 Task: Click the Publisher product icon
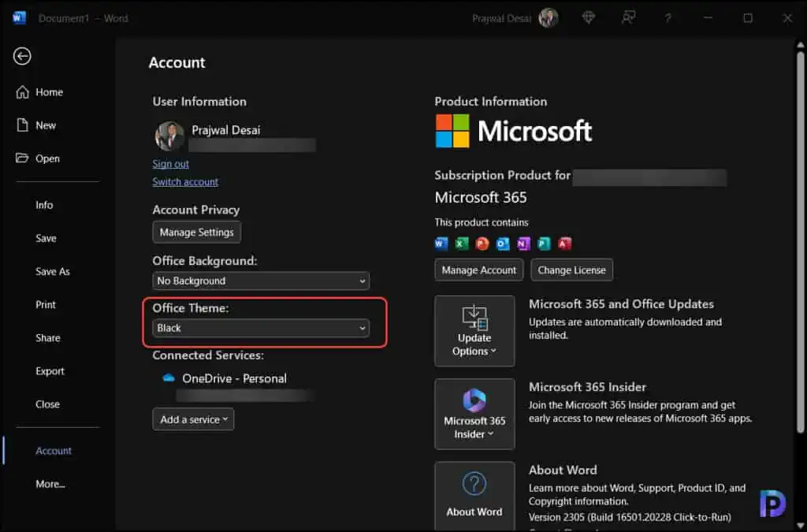pos(544,244)
